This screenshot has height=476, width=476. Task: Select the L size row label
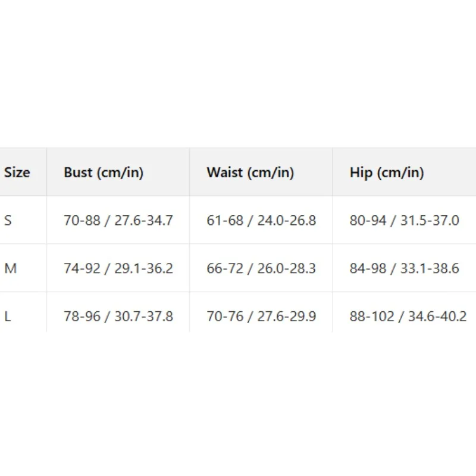[x=8, y=317]
